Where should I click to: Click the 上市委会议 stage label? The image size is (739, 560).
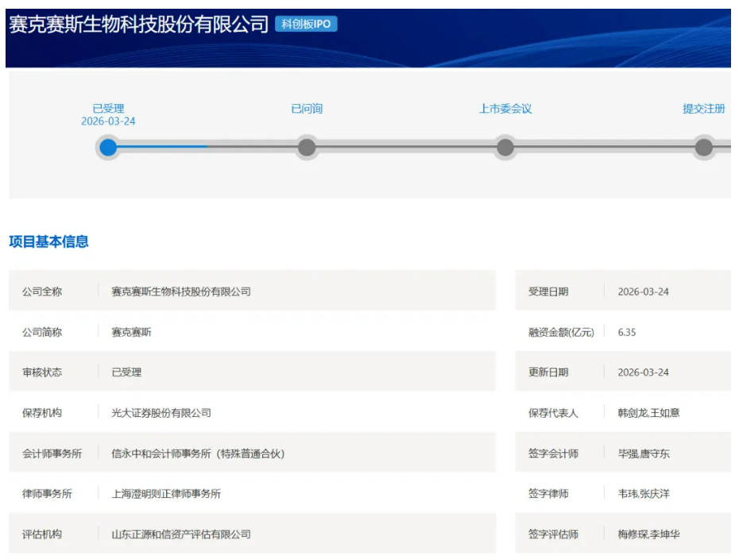tap(505, 109)
